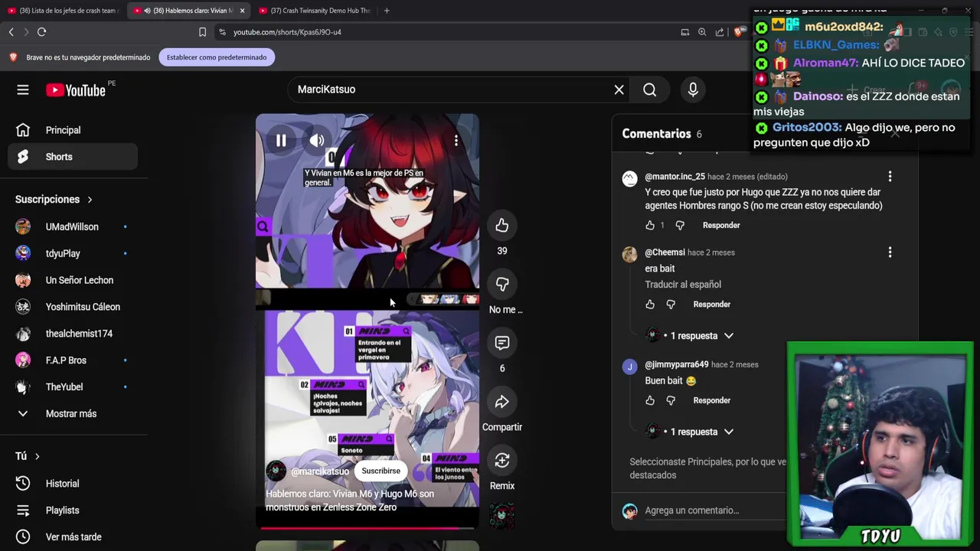Dislike the @mantor.inc_25 comment

(x=680, y=225)
